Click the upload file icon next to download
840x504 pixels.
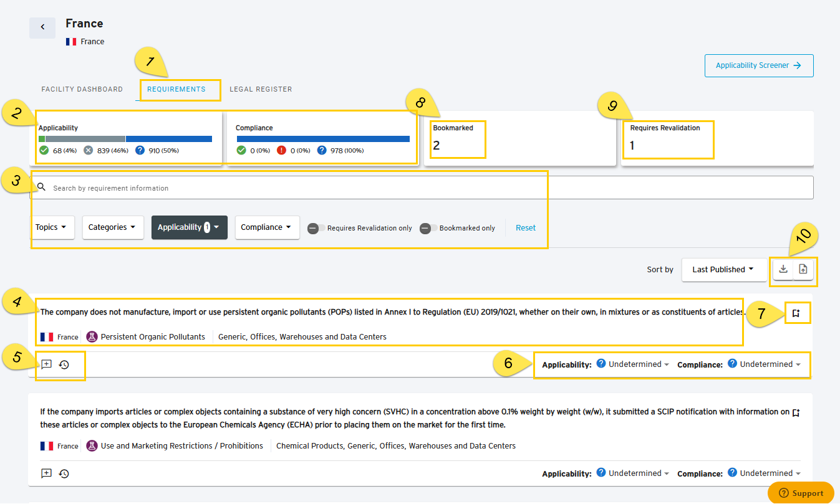pyautogui.click(x=803, y=269)
